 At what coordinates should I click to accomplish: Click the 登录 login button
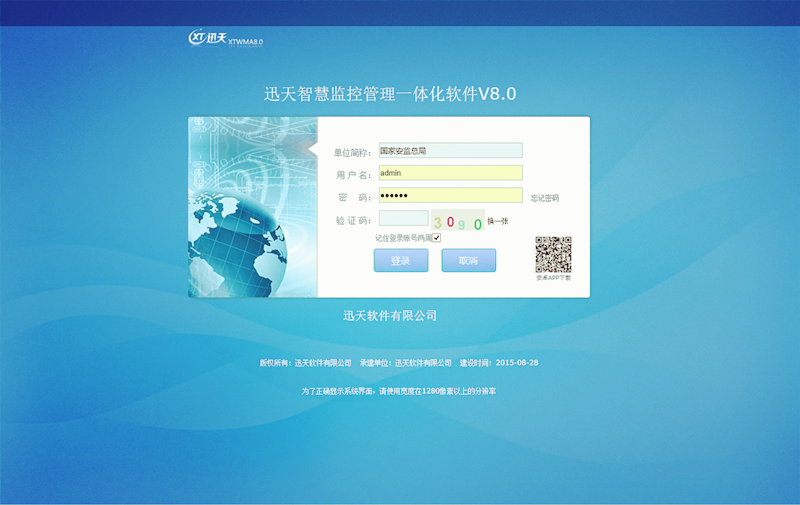click(x=400, y=260)
